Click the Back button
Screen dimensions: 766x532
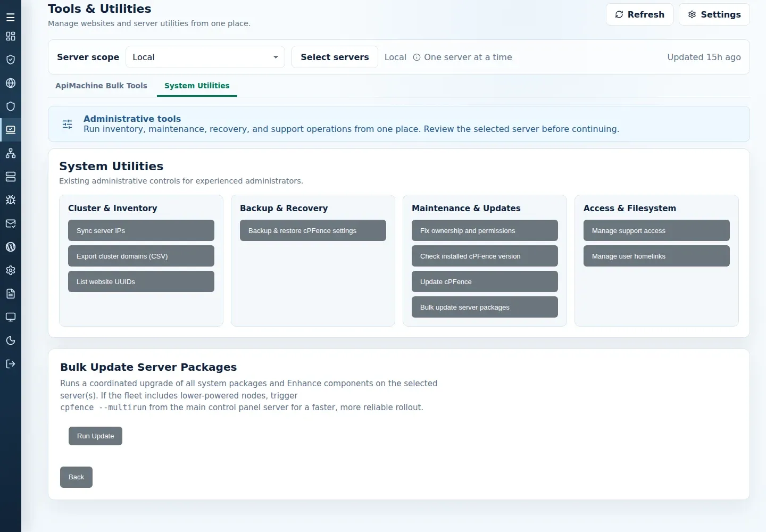[76, 477]
